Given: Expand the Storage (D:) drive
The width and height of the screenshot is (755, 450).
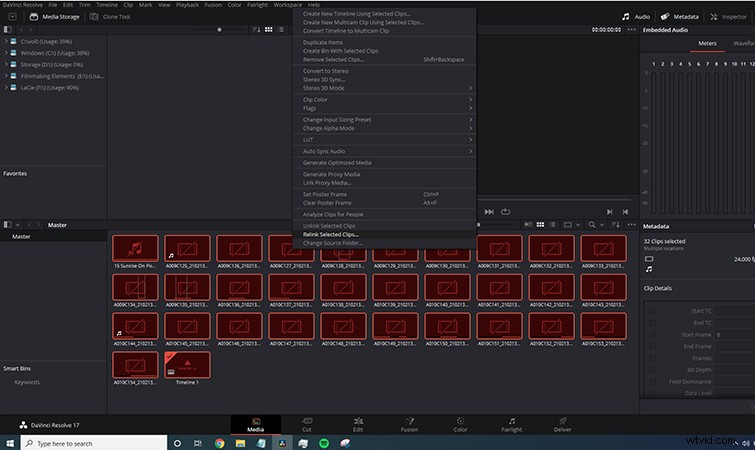Looking at the screenshot, I should point(6,64).
